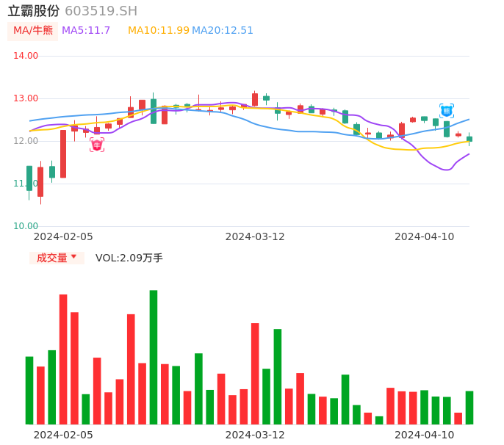Click the stock code 603519.SH
The width and height of the screenshot is (504, 445).
pos(101,11)
